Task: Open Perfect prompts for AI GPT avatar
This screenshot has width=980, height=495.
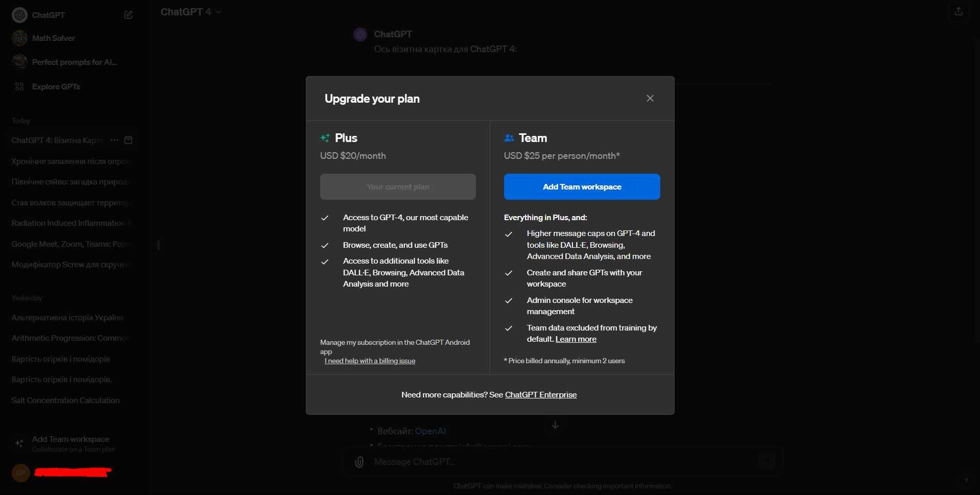Action: pyautogui.click(x=19, y=62)
